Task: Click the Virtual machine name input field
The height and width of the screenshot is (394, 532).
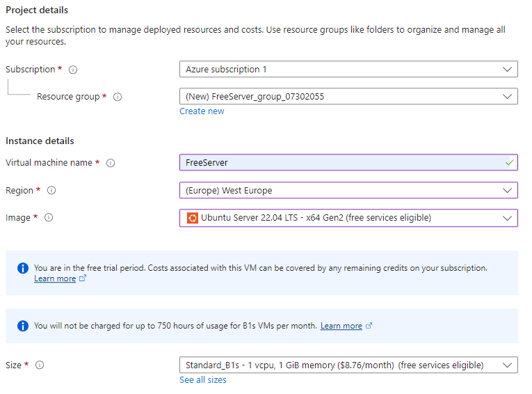Action: [x=348, y=162]
